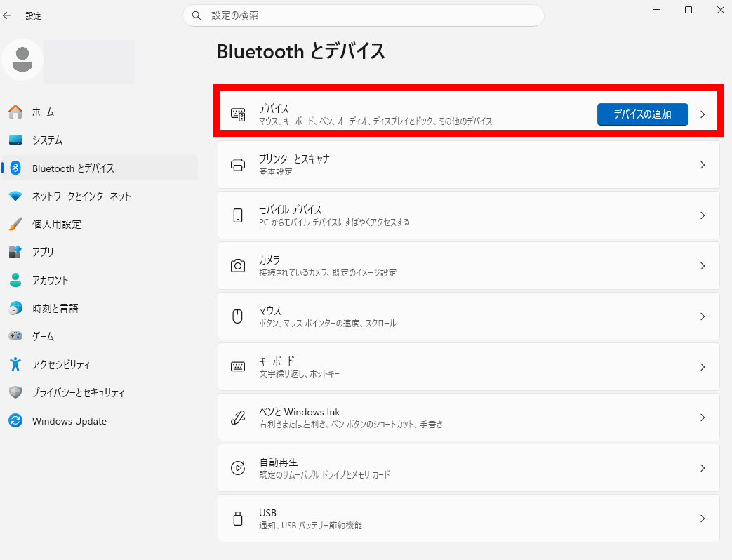The width and height of the screenshot is (732, 560).
Task: Select 個人用設定 in the sidebar
Action: click(100, 224)
